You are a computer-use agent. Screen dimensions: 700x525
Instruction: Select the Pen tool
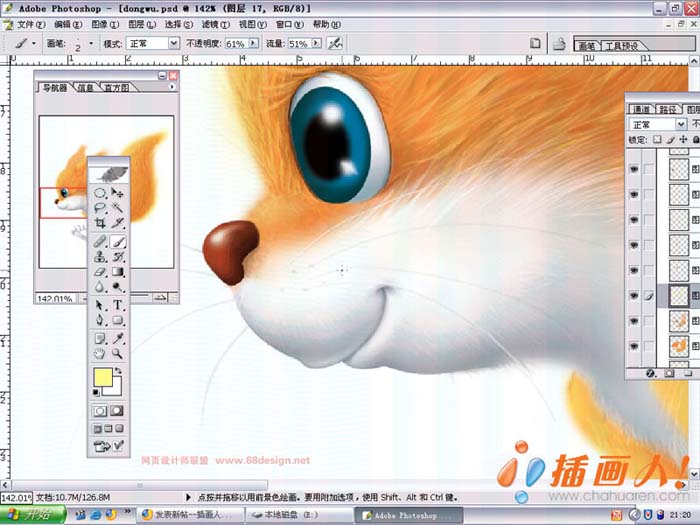[100, 320]
